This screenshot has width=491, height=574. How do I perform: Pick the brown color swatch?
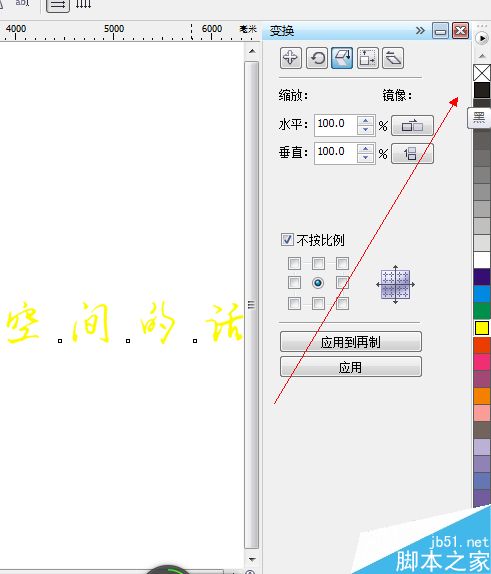pos(482,430)
